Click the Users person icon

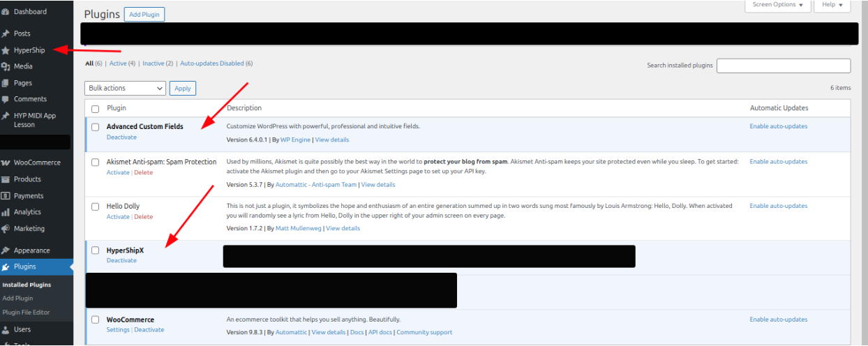[x=6, y=329]
